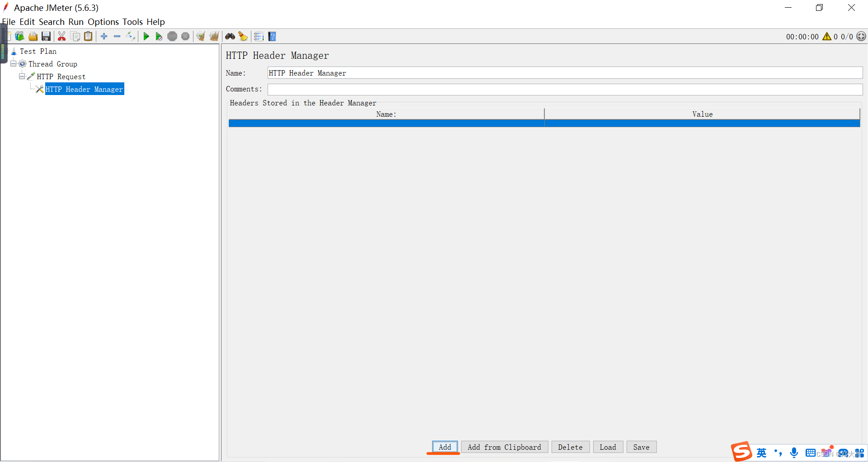Click the selected row's Name cell
The image size is (868, 462).
click(387, 124)
